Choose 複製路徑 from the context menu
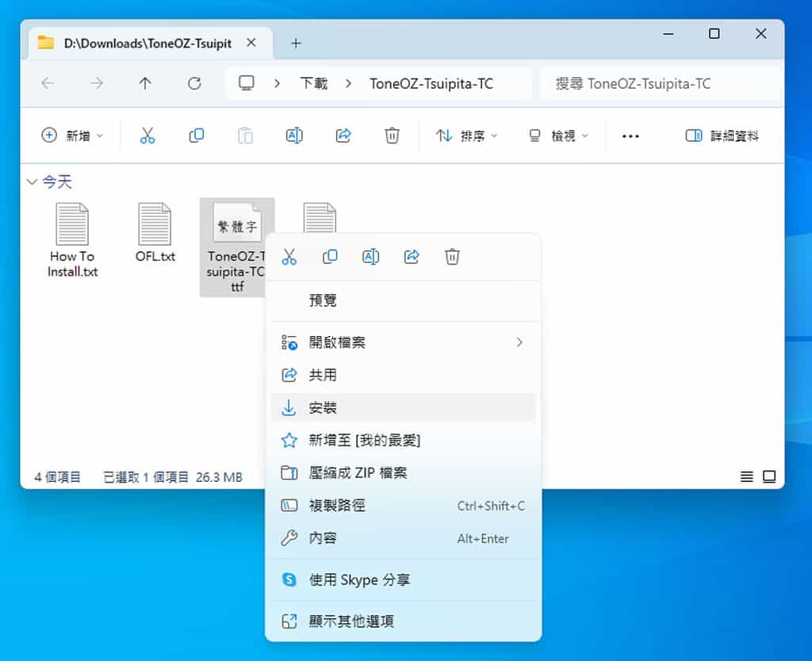Screen dimensions: 812x661 tap(404, 505)
